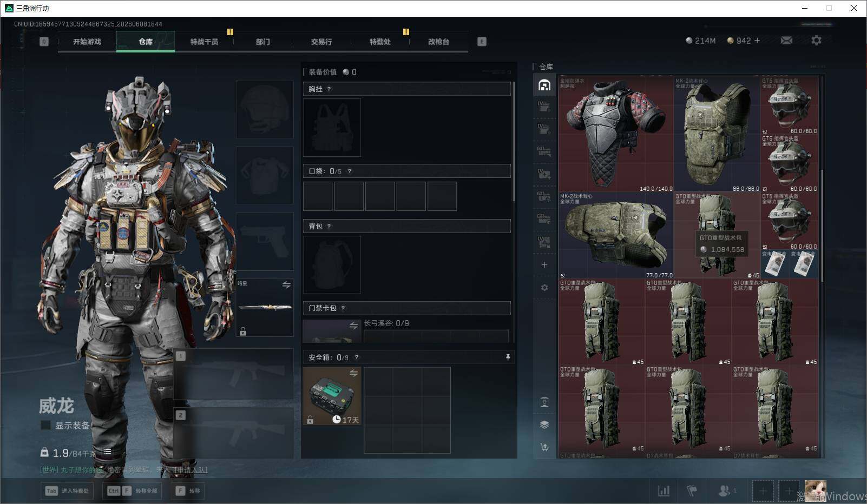Viewport: 867px width, 504px height.
Task: Add currency with the plus beside 942
Action: pos(757,41)
